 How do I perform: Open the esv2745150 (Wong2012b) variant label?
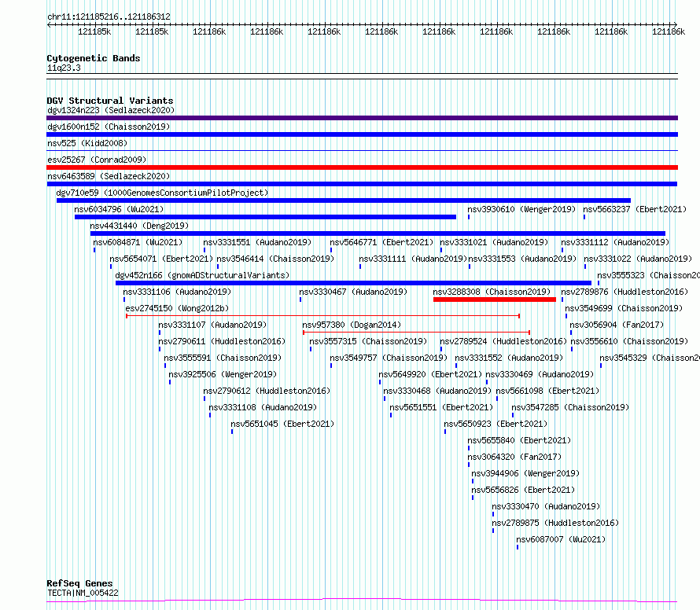pyautogui.click(x=177, y=308)
